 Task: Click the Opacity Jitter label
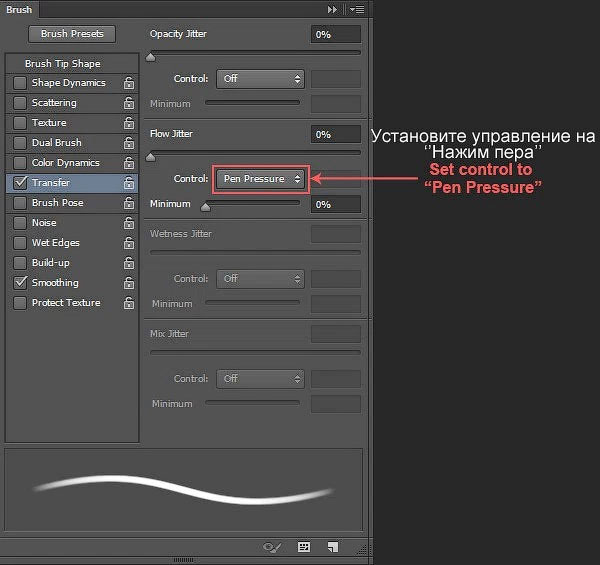178,34
